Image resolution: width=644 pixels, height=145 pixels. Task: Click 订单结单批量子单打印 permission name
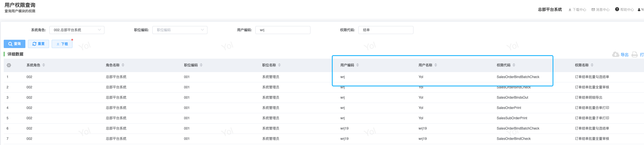click(x=592, y=118)
